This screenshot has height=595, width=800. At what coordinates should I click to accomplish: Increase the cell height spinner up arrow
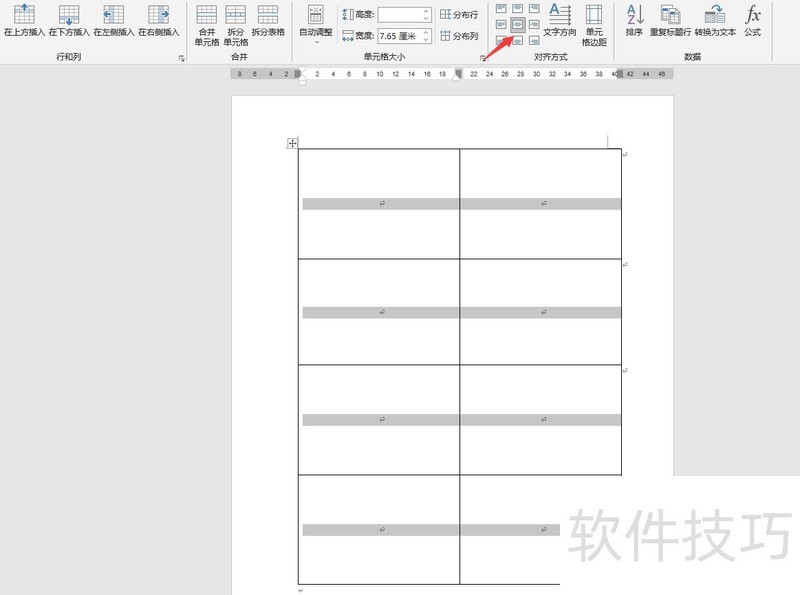click(x=427, y=11)
